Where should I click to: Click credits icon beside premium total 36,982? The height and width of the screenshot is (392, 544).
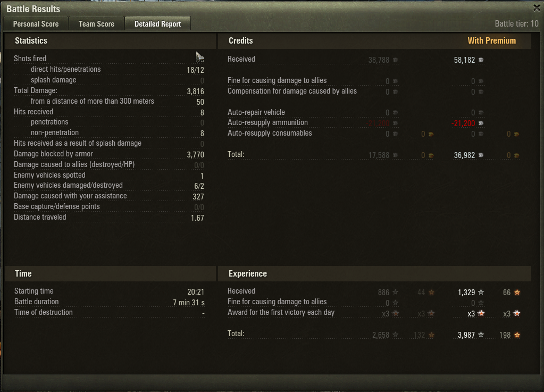[481, 155]
